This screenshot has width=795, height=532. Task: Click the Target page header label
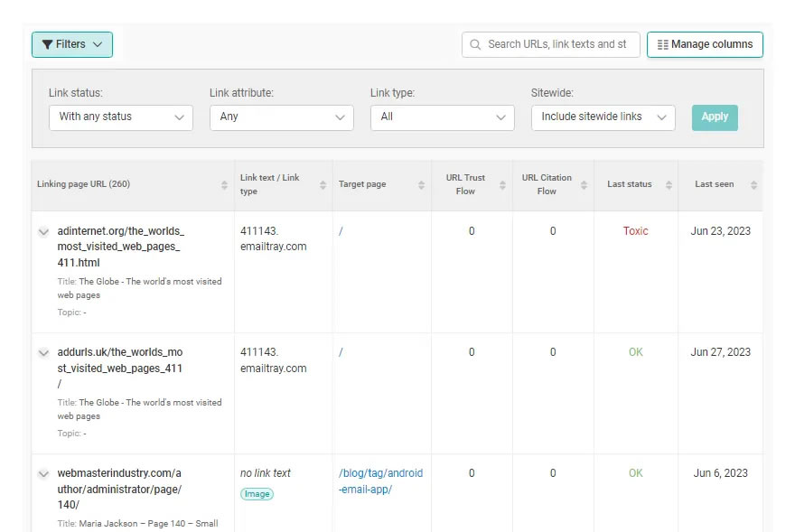[x=362, y=184]
